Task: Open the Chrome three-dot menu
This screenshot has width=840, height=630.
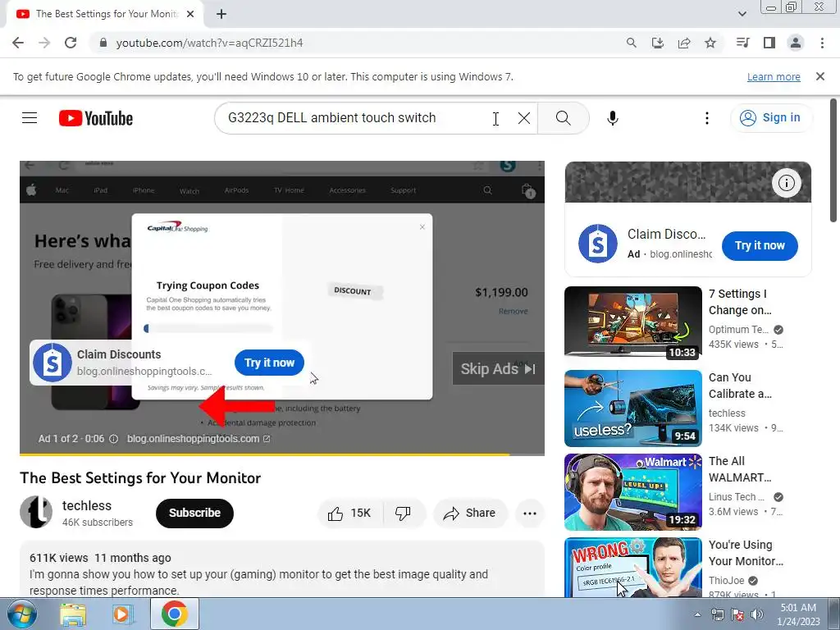Action: tap(822, 43)
